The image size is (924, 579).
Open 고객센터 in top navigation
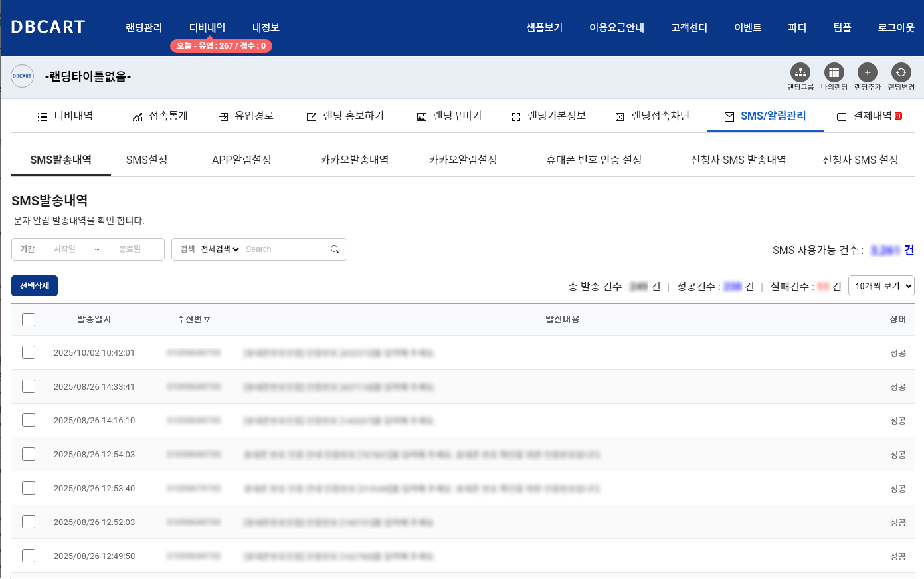coord(689,27)
